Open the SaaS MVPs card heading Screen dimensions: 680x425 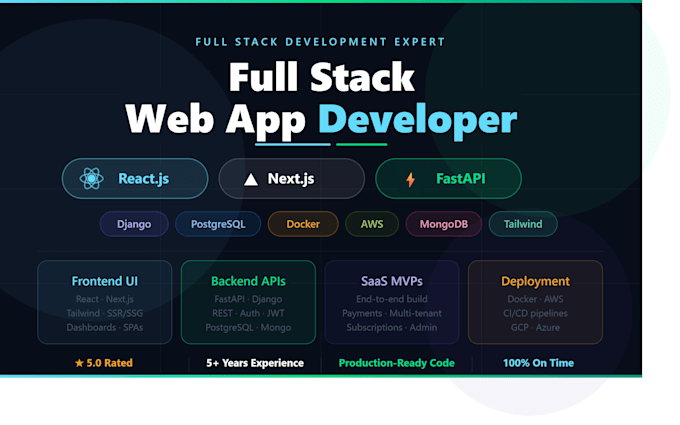(392, 281)
